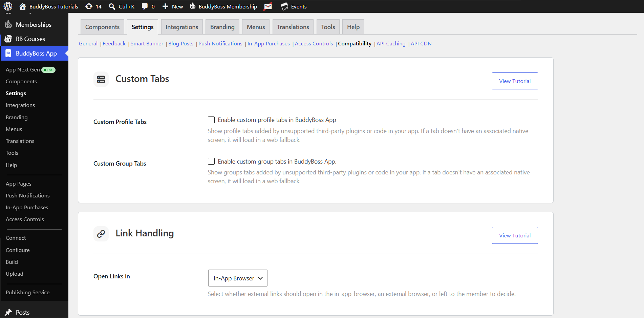The width and height of the screenshot is (644, 318).
Task: Click the BuddyBoss App sidebar icon
Action: point(8,54)
